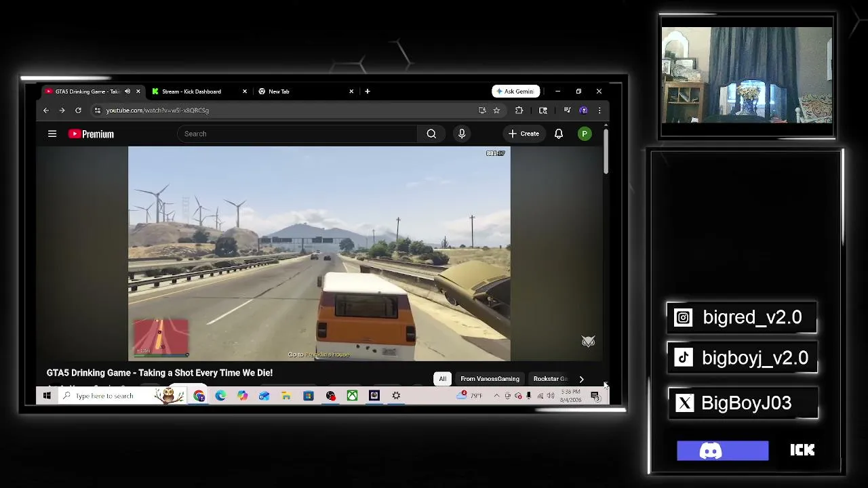This screenshot has height=488, width=868.
Task: Switch to the New Tab tab
Action: [306, 91]
